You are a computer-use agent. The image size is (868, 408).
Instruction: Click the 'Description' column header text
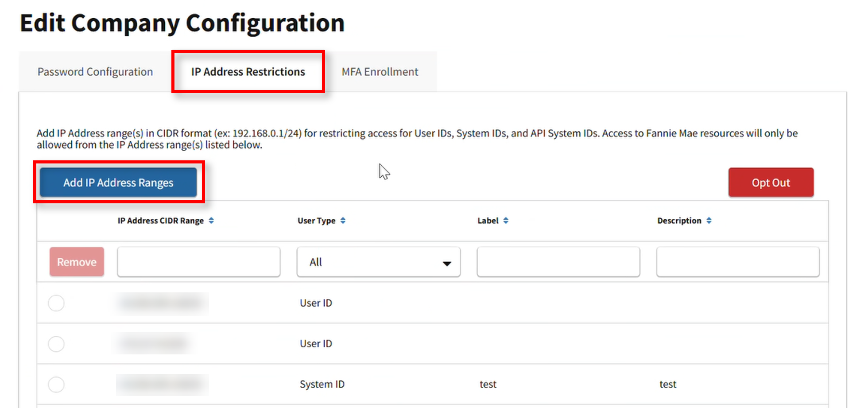[x=679, y=221]
